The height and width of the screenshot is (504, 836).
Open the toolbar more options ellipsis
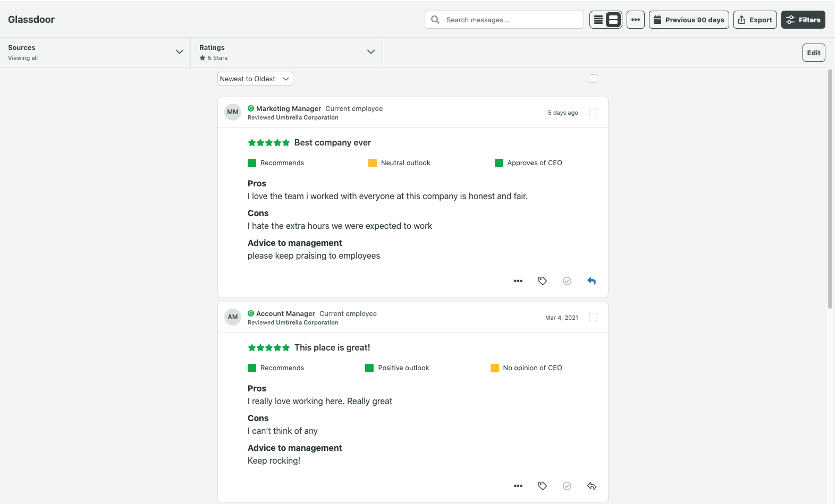(x=635, y=20)
